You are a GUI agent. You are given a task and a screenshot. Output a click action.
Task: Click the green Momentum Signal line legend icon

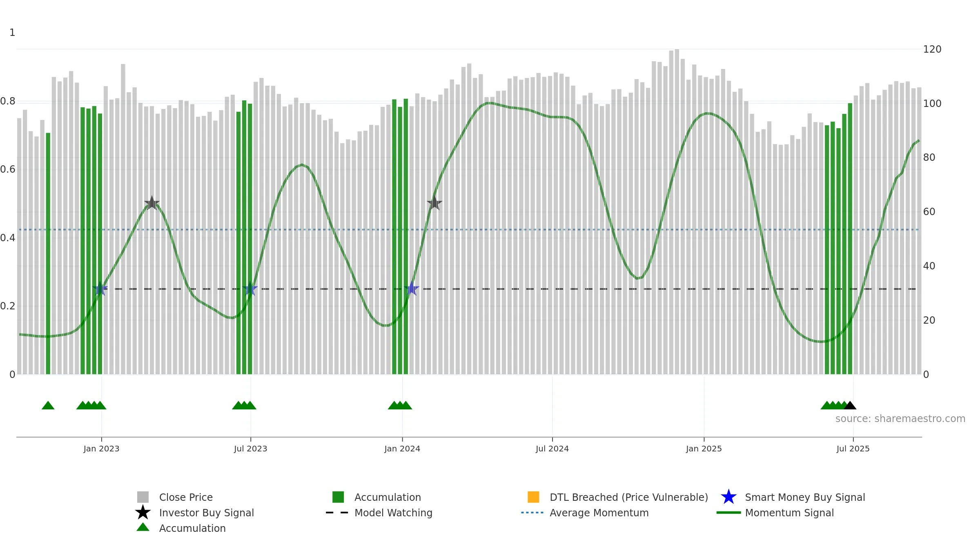pos(728,513)
